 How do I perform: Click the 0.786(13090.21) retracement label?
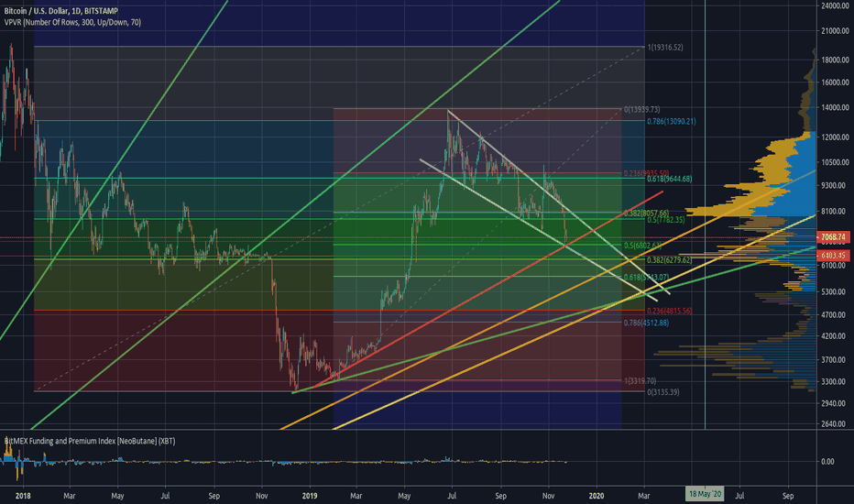pos(671,121)
